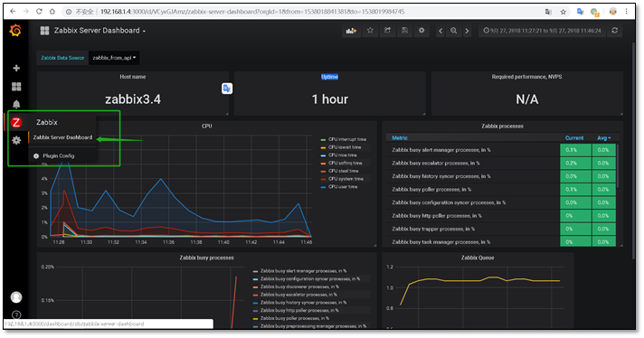This screenshot has width=644, height=338.
Task: Open the time range picker
Action: coord(542,31)
